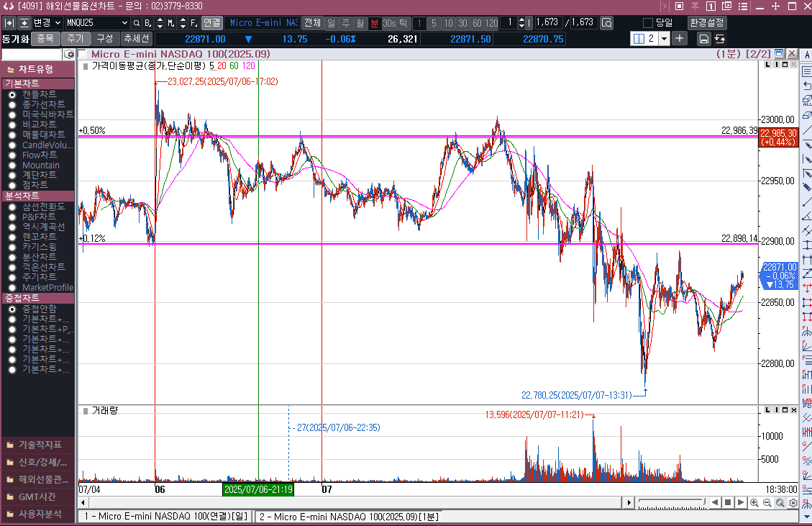Select the 중첩안함 radio option
The width and height of the screenshot is (812, 526).
point(12,309)
